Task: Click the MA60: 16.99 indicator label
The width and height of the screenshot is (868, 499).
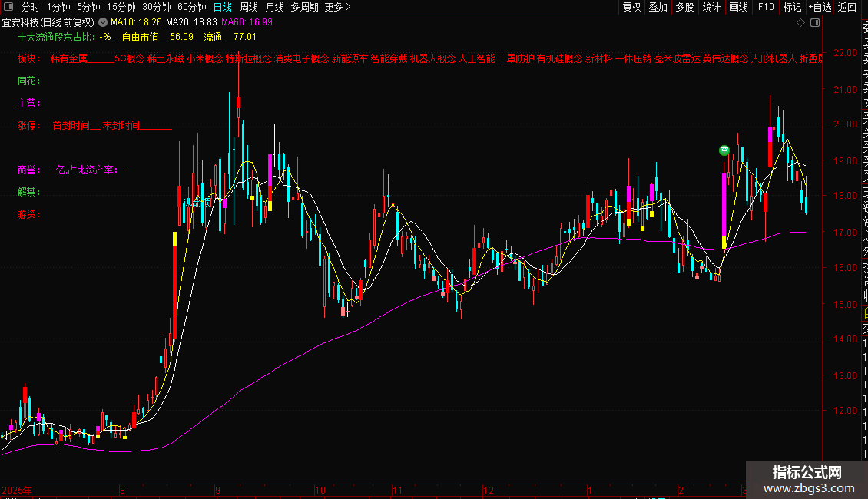Action: (247, 22)
